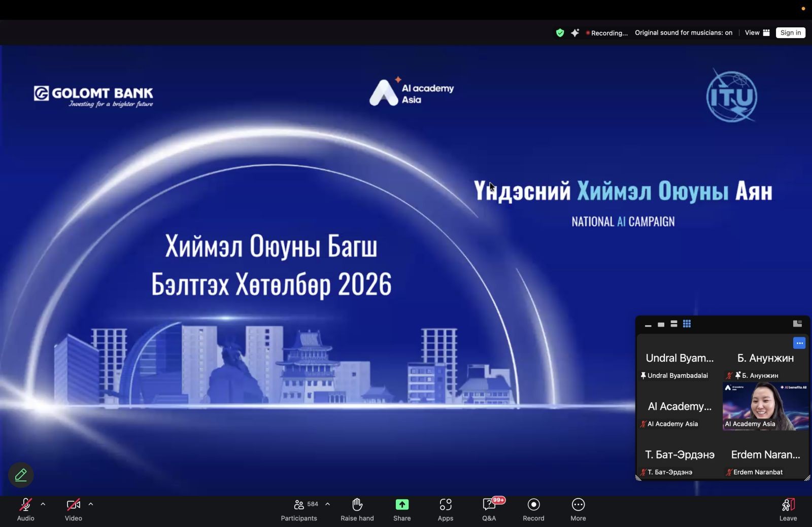This screenshot has height=527, width=812.
Task: Open the Participants panel
Action: pyautogui.click(x=299, y=509)
